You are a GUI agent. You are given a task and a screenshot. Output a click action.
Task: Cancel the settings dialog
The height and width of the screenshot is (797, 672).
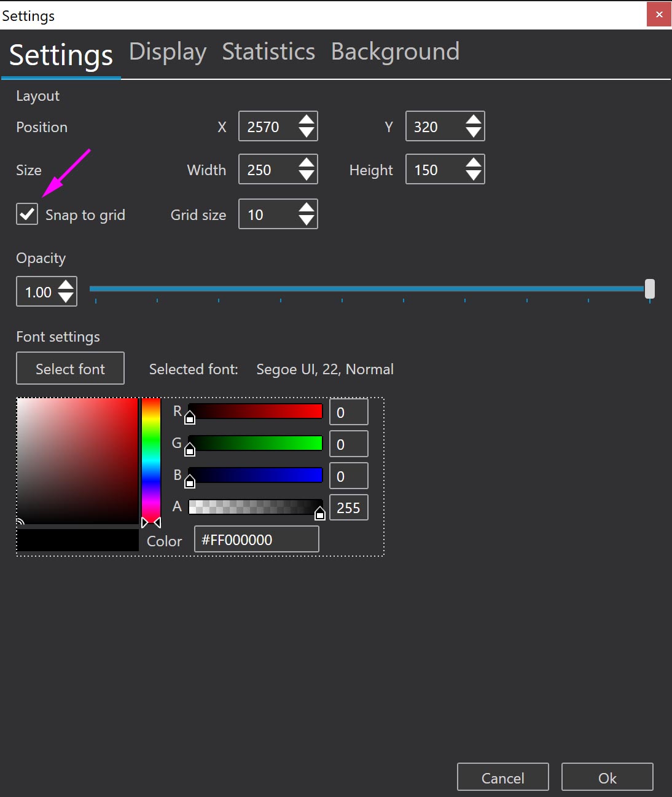point(502,777)
